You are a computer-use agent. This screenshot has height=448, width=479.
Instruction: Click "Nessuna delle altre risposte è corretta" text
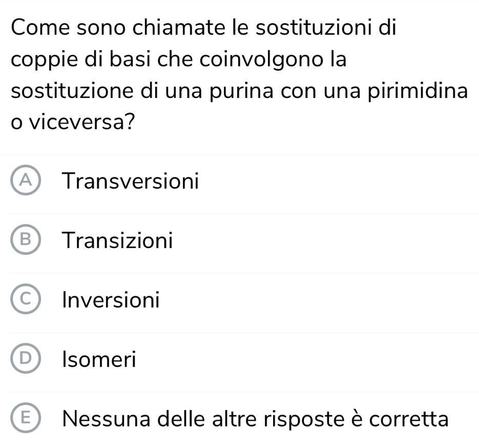pos(255,419)
